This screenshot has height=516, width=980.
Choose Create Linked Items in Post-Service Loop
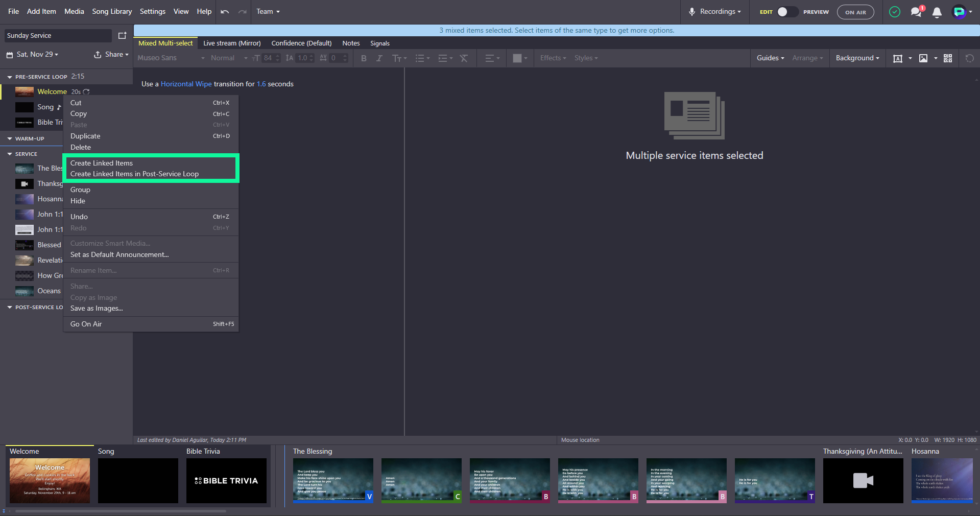134,174
